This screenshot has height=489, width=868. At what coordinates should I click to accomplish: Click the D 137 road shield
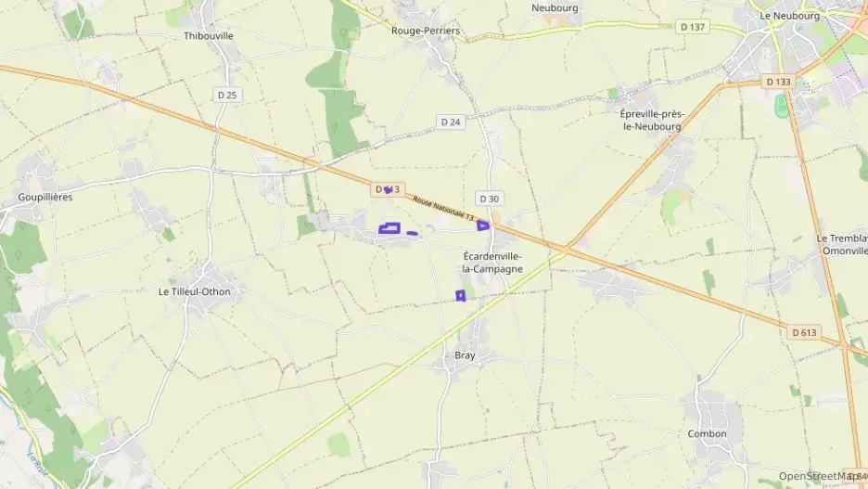point(693,27)
